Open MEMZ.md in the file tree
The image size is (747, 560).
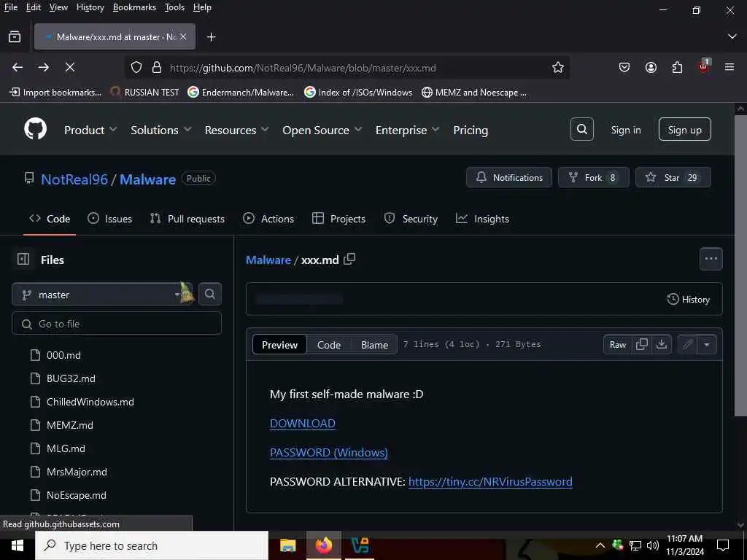pyautogui.click(x=69, y=425)
